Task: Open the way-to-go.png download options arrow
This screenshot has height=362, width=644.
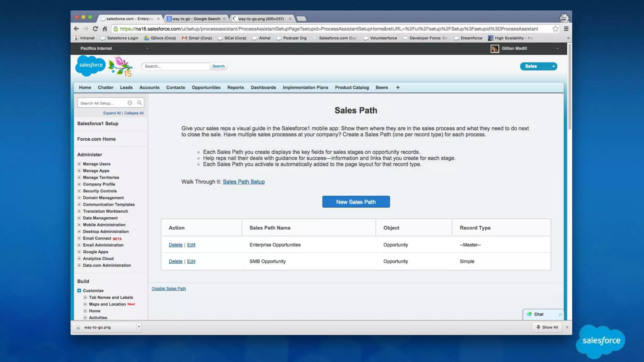Action: tap(139, 327)
